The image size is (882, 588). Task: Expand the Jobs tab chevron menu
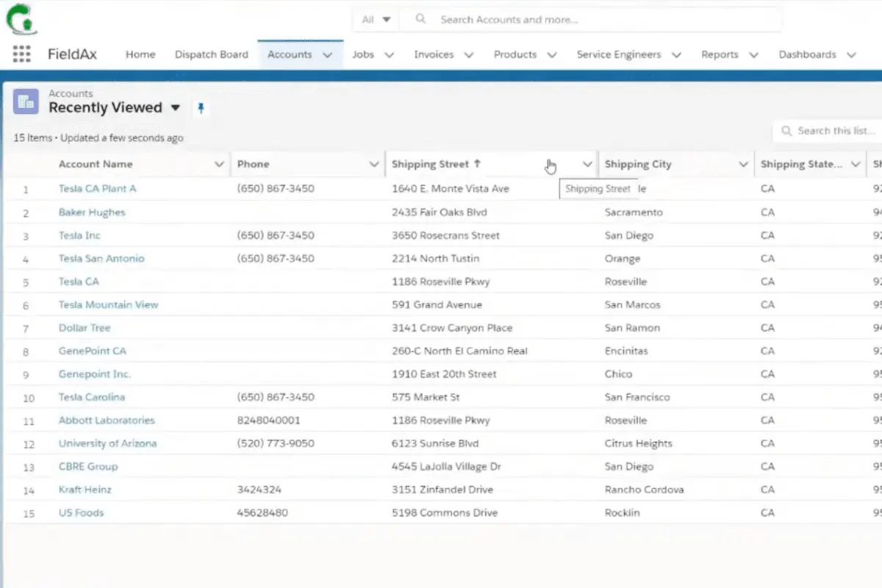390,54
